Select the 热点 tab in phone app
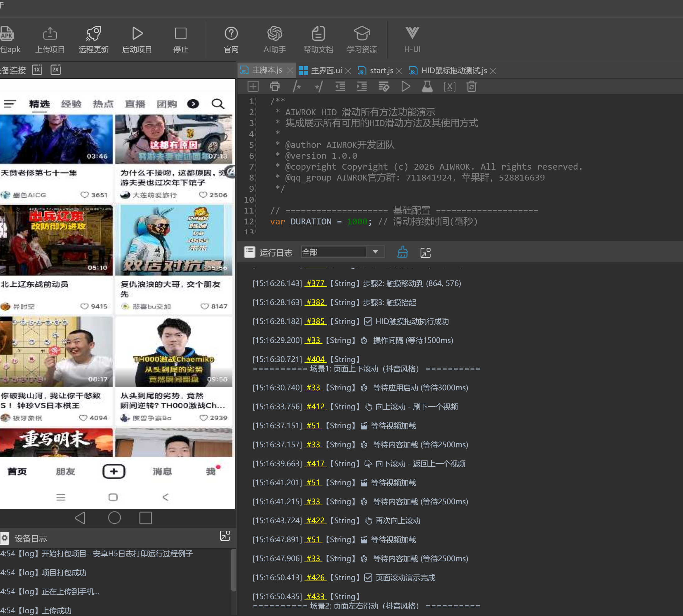The image size is (683, 616). pos(103,104)
